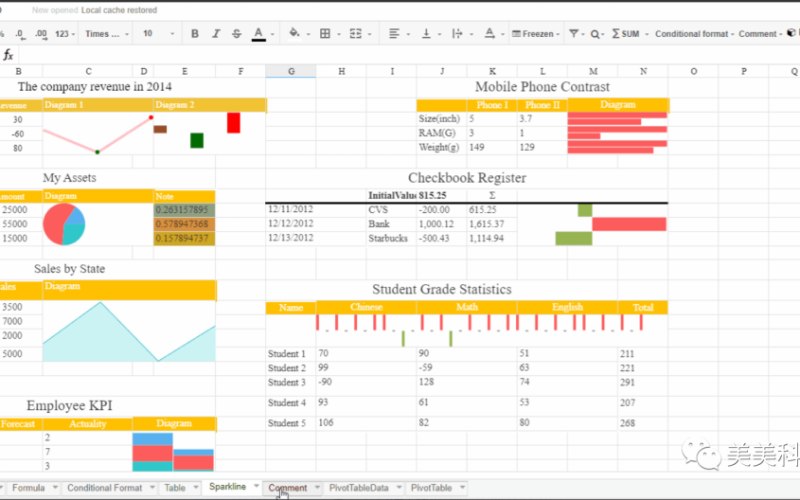Select column M header

pos(593,71)
